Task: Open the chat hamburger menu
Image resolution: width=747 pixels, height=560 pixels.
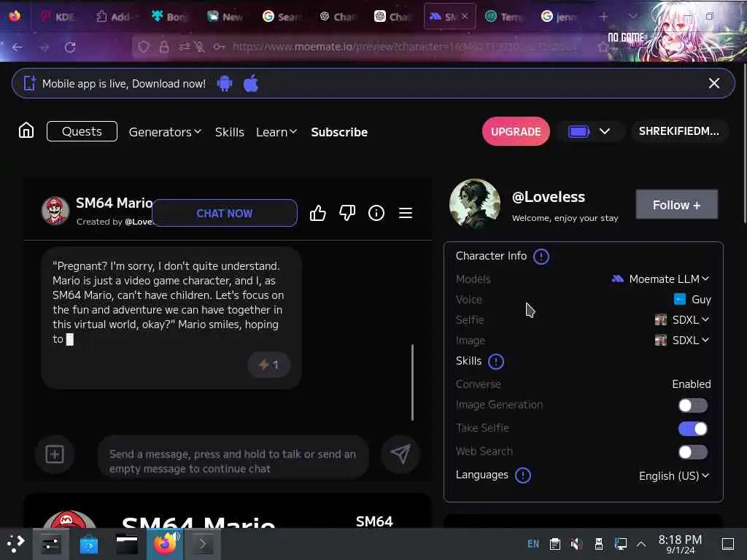Action: [x=406, y=213]
